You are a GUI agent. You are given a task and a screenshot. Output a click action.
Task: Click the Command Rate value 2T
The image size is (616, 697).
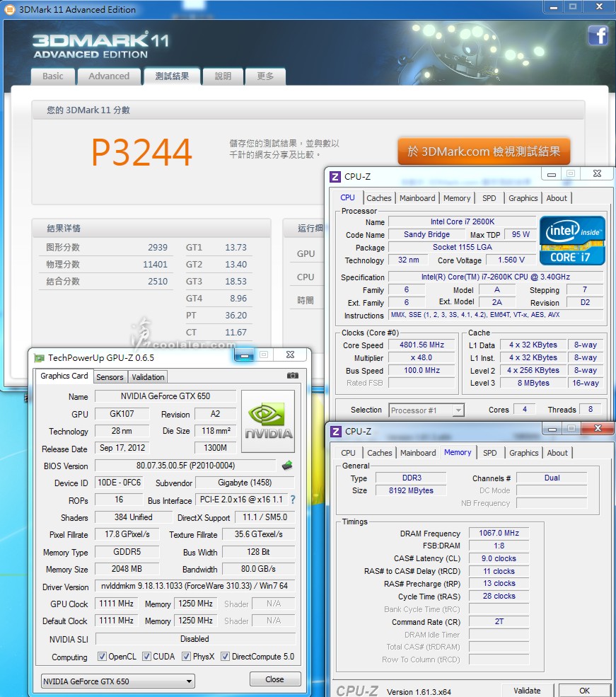[499, 621]
